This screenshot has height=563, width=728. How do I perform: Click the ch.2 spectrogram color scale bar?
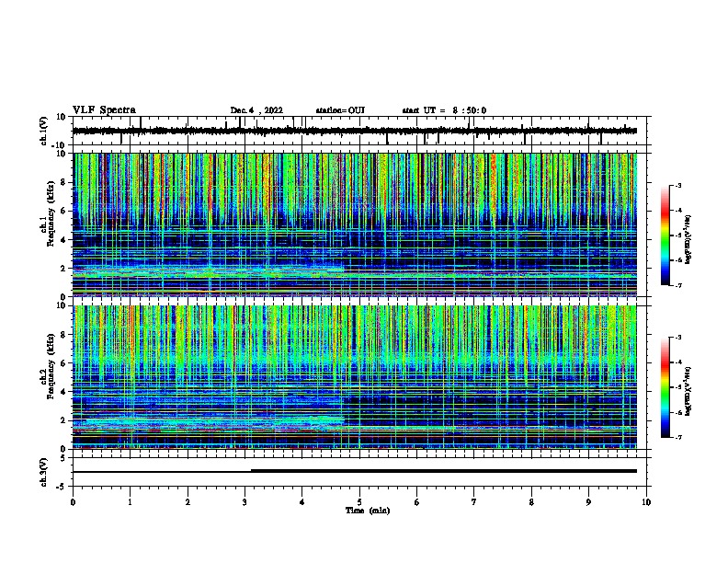pos(665,387)
